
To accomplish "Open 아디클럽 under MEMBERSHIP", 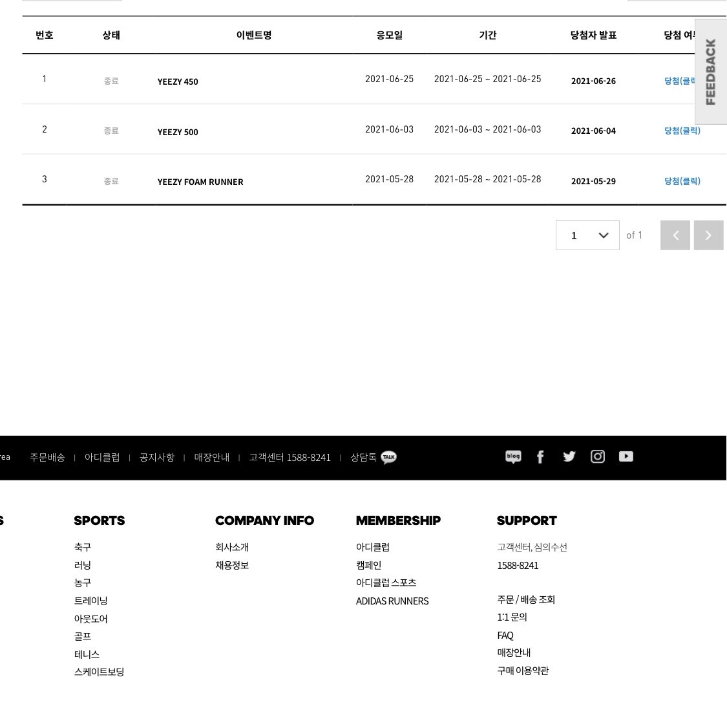I will tap(372, 548).
